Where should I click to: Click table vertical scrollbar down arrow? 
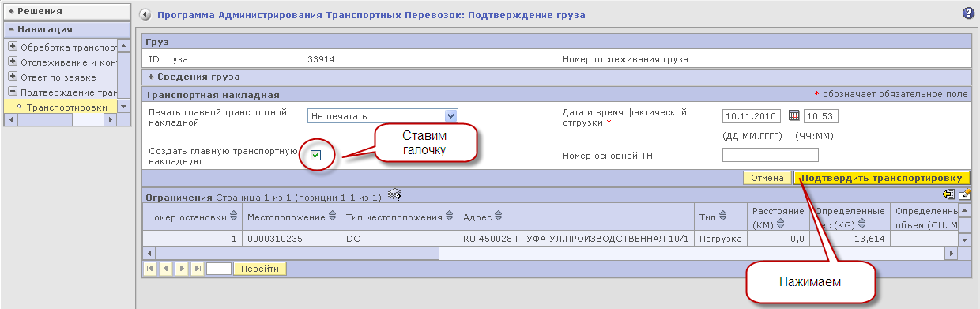click(x=964, y=239)
